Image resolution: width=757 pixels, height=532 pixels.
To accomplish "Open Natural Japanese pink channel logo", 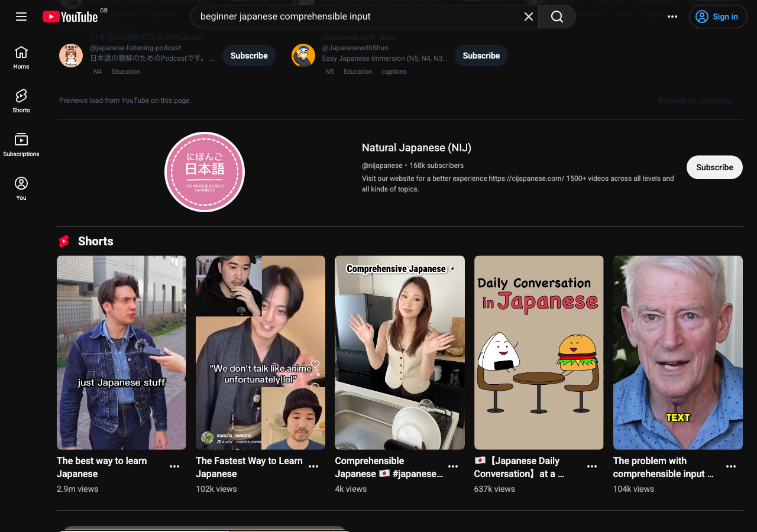I will (x=205, y=172).
